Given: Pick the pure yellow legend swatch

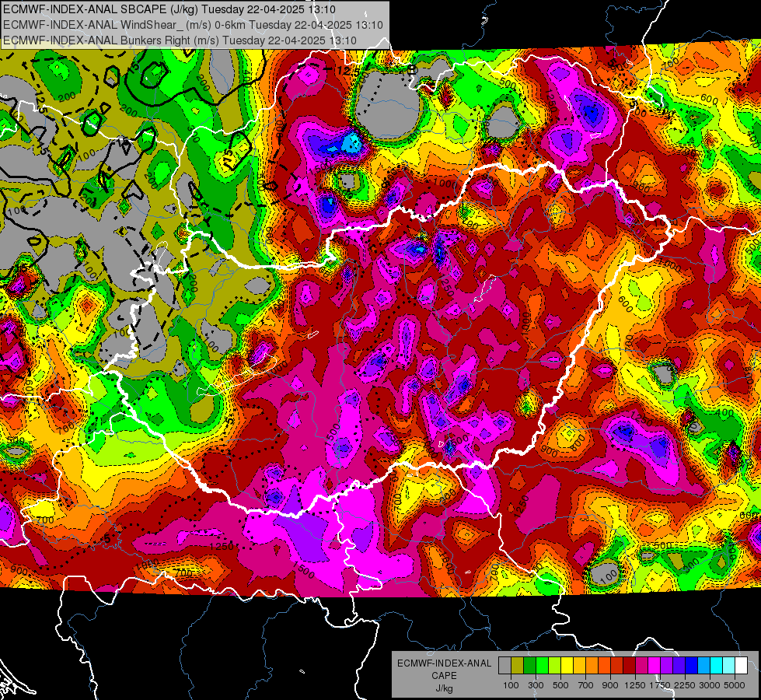Looking at the screenshot, I should click(567, 666).
